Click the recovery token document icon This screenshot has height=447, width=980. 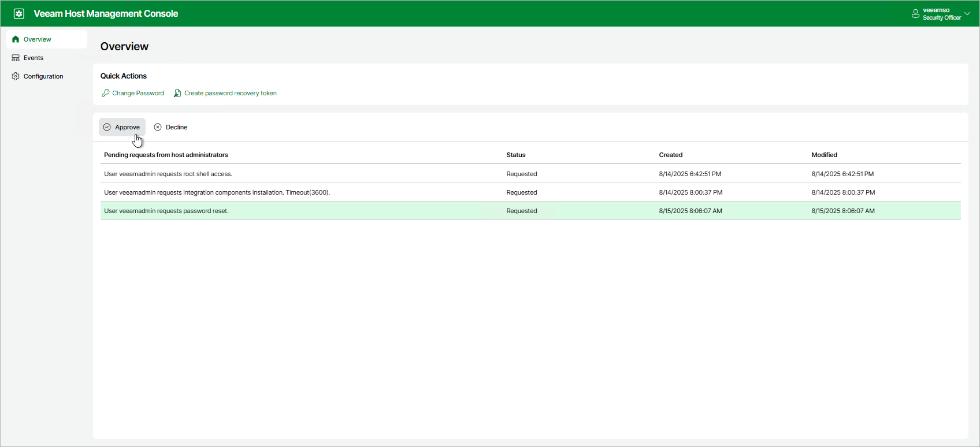[x=177, y=93]
